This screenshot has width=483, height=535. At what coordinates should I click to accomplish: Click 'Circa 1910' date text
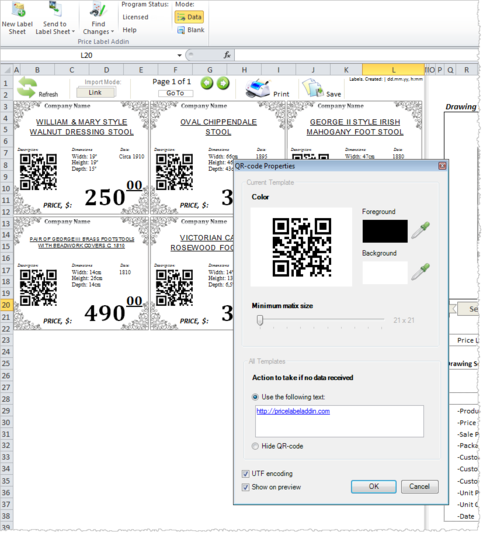coord(131,157)
